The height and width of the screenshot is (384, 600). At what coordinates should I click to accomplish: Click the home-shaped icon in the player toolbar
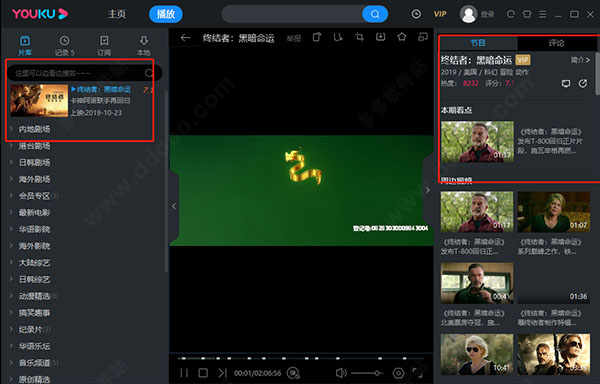tap(401, 37)
